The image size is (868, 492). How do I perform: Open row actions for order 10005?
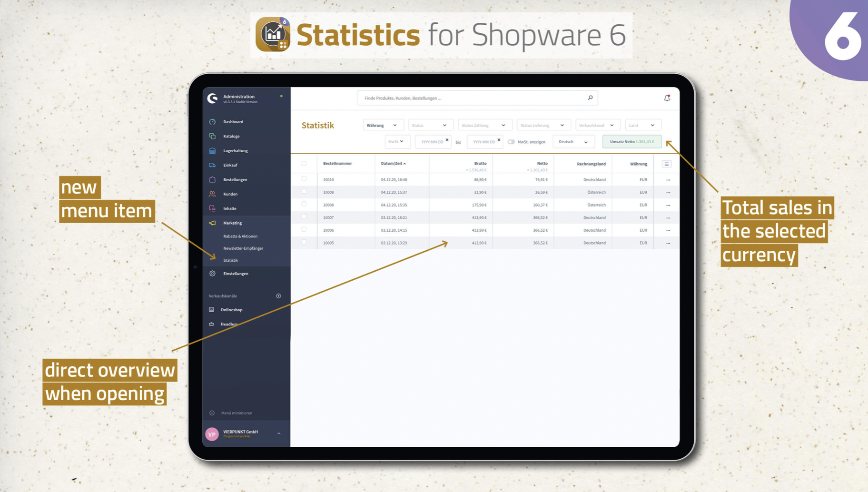coord(668,243)
